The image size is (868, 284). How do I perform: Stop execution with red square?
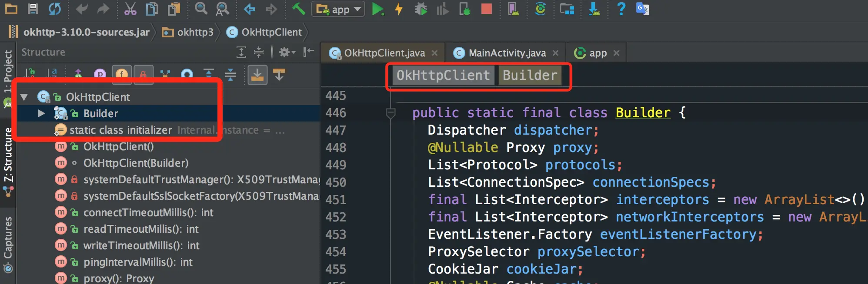coord(487,9)
